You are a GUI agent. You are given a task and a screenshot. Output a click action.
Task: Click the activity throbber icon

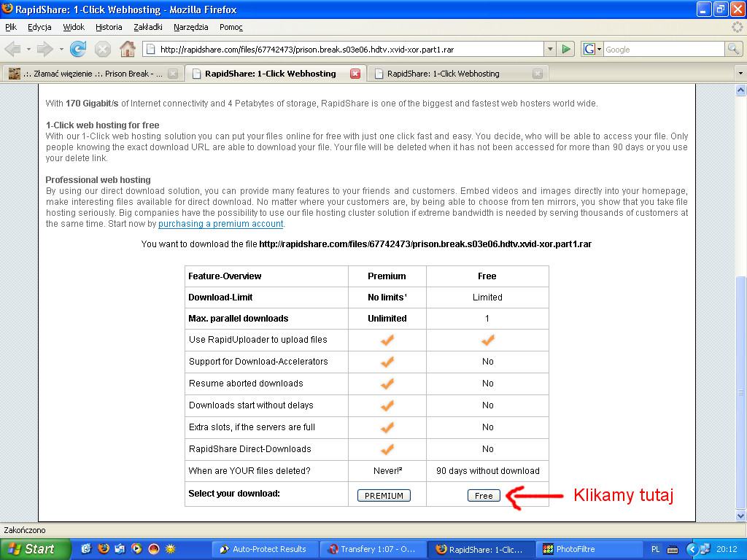tap(737, 27)
